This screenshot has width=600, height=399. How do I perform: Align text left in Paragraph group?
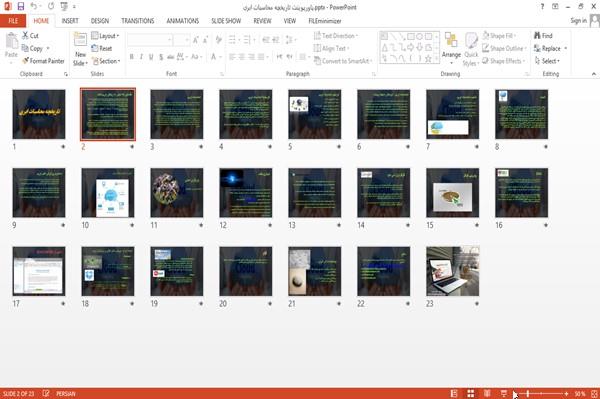coord(232,57)
